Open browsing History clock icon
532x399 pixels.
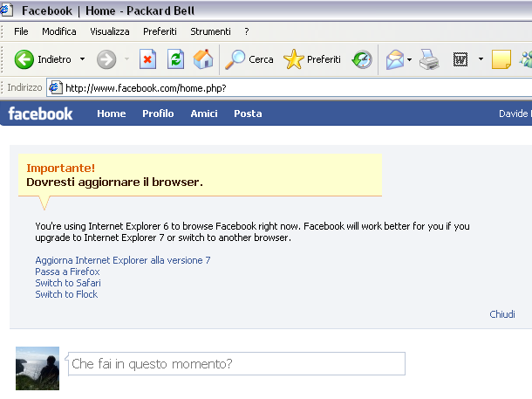362,59
